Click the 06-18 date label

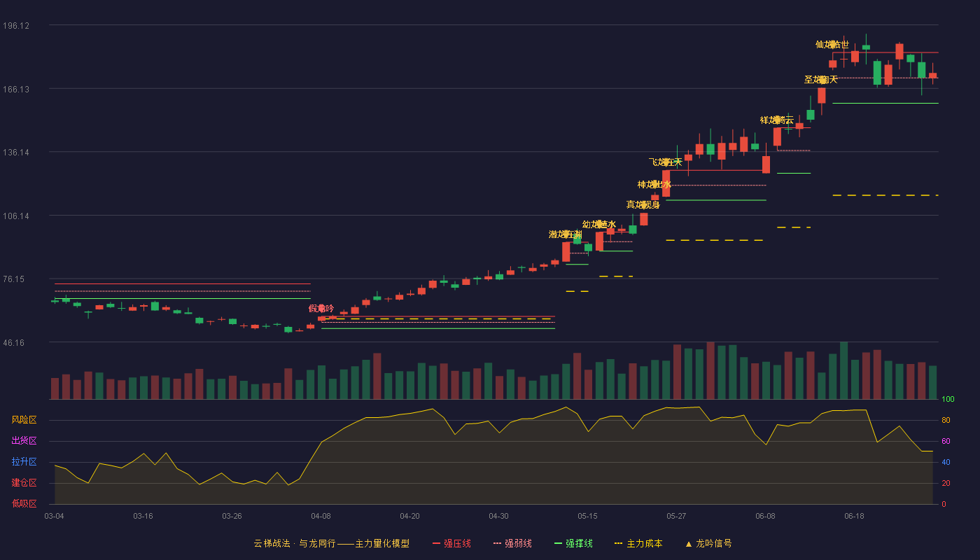tap(854, 516)
